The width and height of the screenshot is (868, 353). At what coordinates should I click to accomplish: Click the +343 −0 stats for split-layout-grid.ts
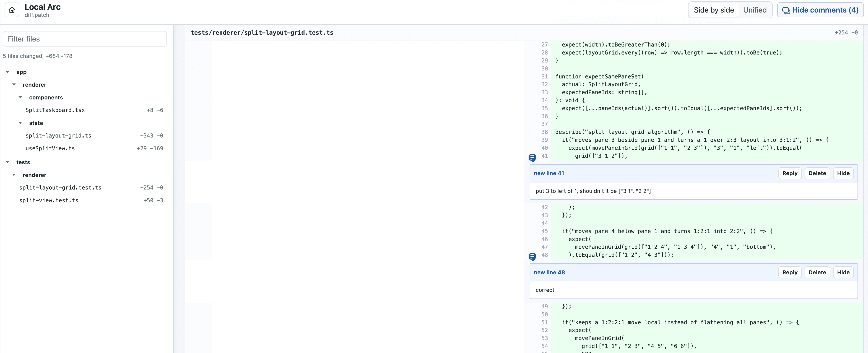click(152, 136)
